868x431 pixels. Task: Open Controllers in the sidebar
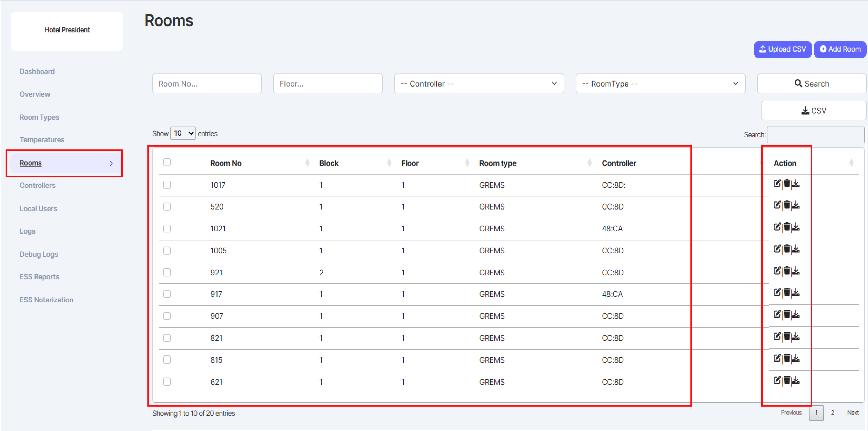coord(37,185)
